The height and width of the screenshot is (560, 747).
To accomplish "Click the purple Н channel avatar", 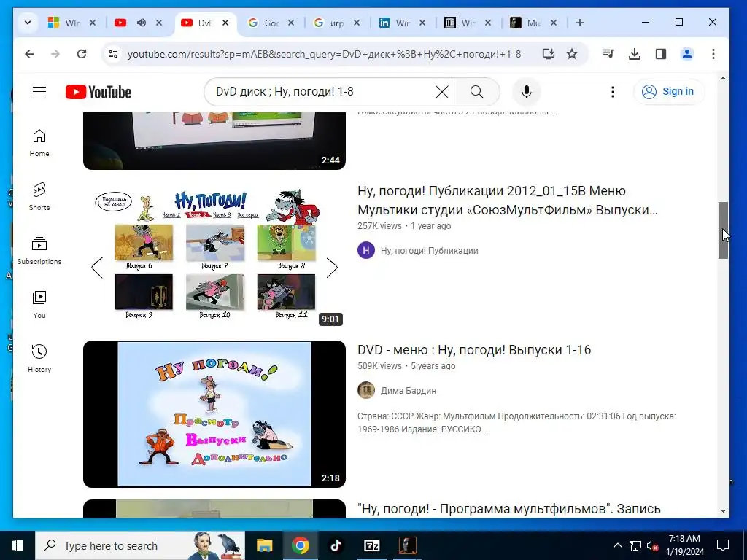I will (x=366, y=250).
